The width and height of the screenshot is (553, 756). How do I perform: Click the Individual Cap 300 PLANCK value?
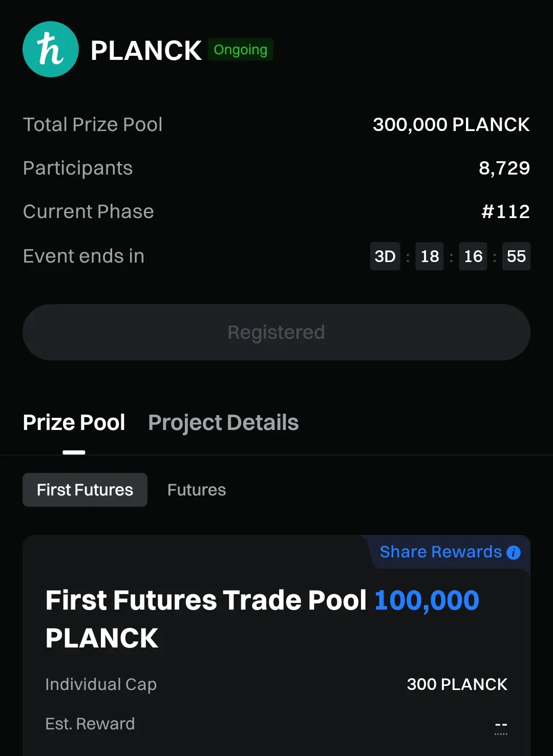pos(457,684)
